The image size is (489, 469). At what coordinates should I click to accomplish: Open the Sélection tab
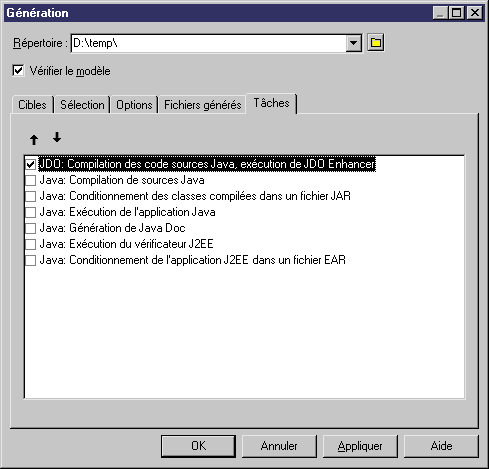coord(82,105)
